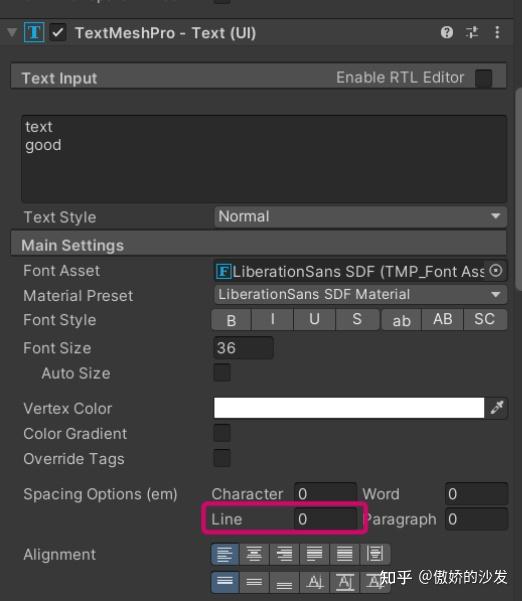Toggle the Bold font style button
Screen dimensions: 522x601
tap(231, 320)
